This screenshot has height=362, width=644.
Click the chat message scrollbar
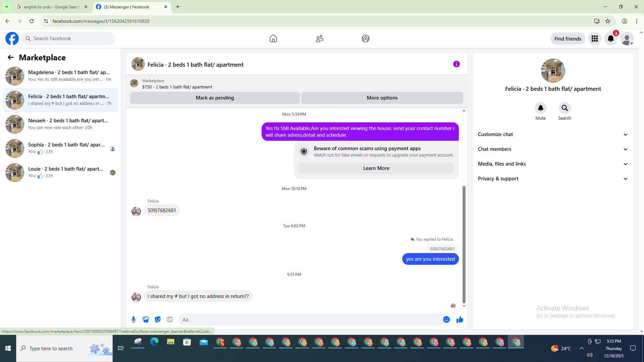(464, 245)
